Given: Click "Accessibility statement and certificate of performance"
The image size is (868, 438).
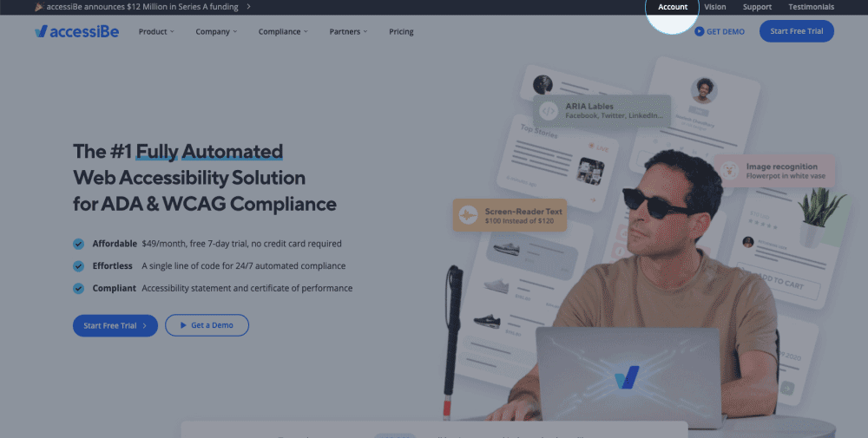Looking at the screenshot, I should pos(247,288).
